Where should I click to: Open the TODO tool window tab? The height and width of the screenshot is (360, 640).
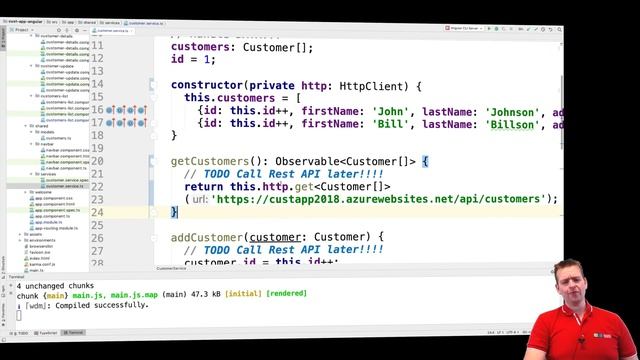tap(19, 333)
